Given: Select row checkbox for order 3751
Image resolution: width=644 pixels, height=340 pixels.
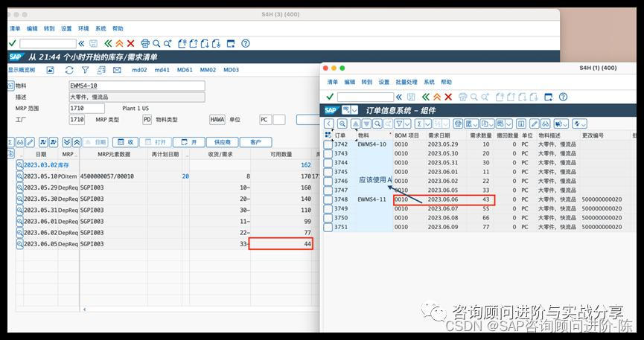Looking at the screenshot, I should coord(328,227).
